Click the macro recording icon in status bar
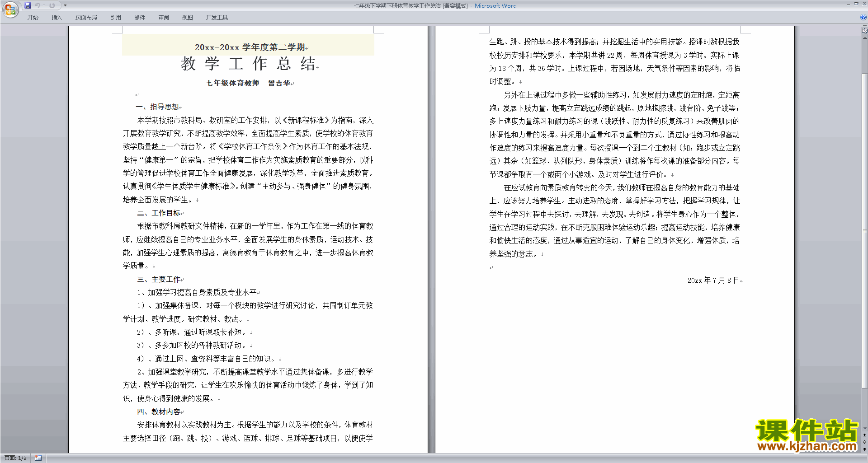The image size is (868, 463). pos(38,458)
